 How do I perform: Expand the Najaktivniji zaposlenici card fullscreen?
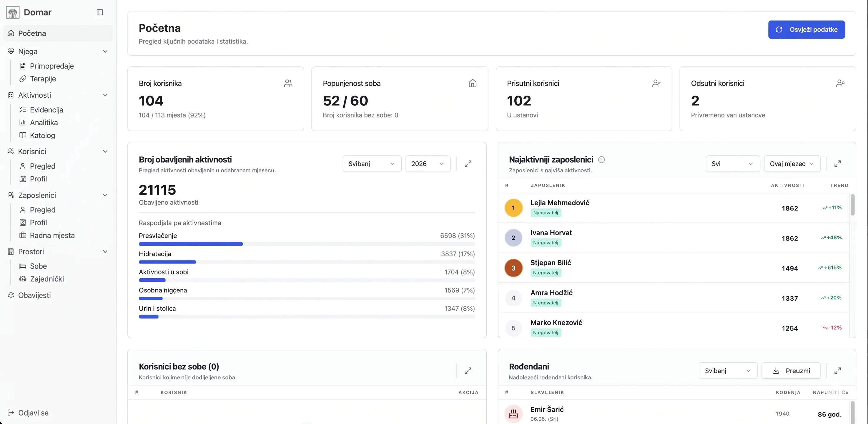click(x=837, y=164)
